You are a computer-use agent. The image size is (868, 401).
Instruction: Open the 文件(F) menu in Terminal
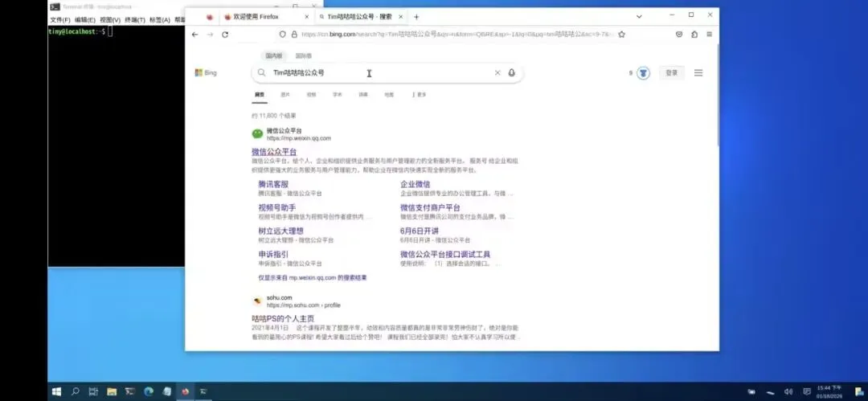59,20
